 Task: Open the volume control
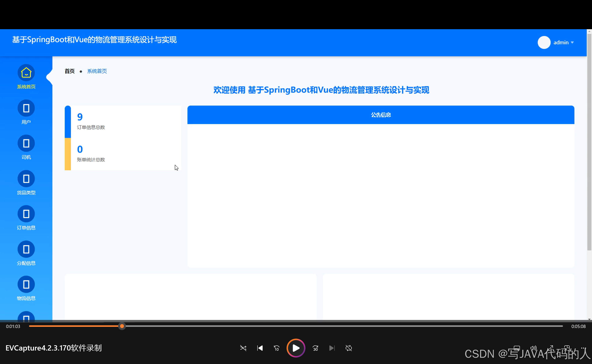[533, 348]
